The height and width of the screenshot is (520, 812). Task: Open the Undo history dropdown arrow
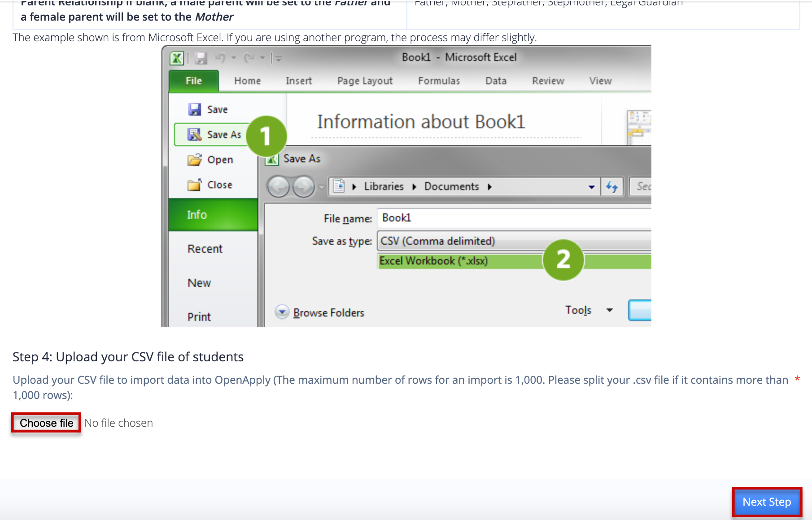(x=233, y=58)
